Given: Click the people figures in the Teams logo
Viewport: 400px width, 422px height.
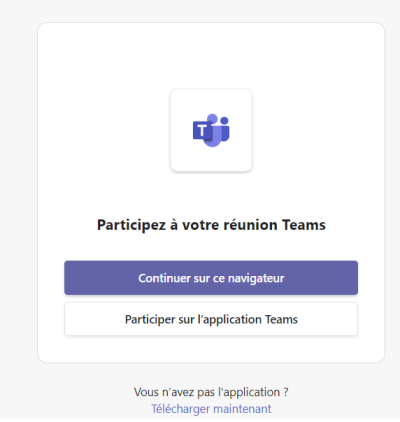Looking at the screenshot, I should coord(218,130).
